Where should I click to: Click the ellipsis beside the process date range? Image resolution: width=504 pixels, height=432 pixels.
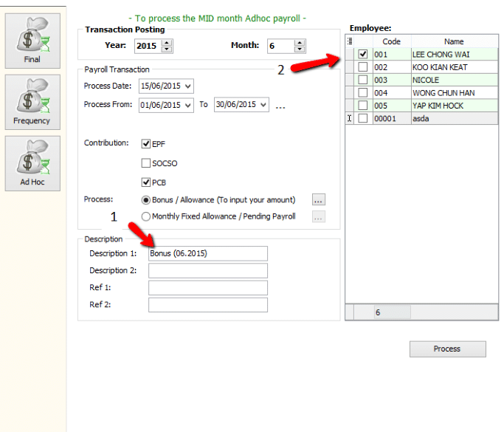click(280, 106)
